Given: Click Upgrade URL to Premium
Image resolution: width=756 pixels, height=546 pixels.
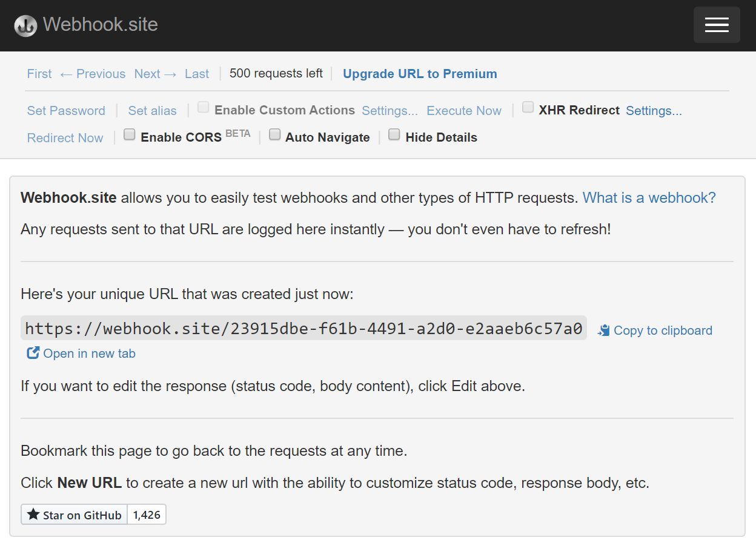Looking at the screenshot, I should pos(420,74).
